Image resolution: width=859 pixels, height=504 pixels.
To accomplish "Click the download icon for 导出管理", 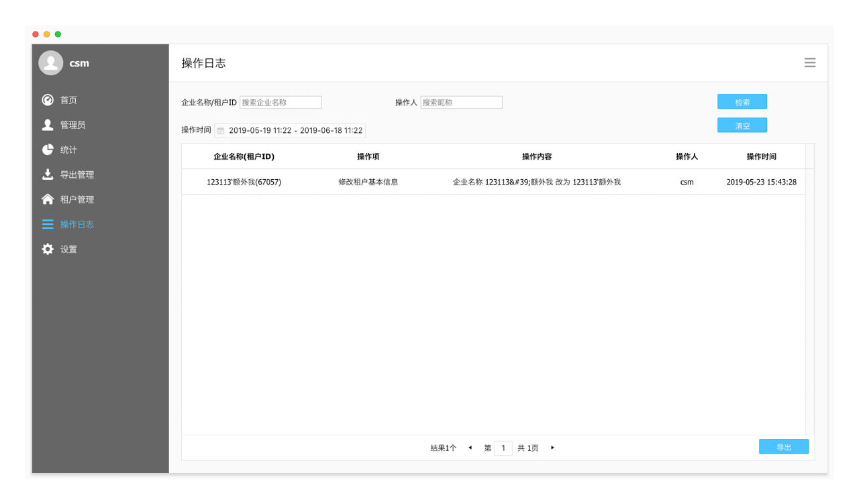I will pos(48,174).
